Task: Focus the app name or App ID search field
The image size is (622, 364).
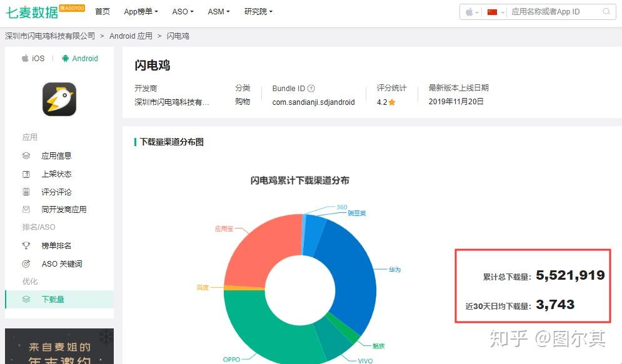Action: 555,12
